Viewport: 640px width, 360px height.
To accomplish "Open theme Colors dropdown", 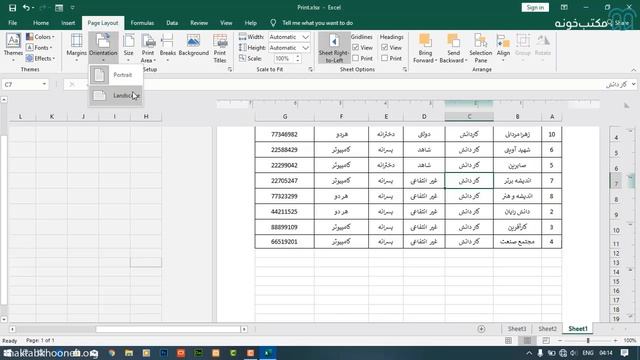I will (x=40, y=37).
